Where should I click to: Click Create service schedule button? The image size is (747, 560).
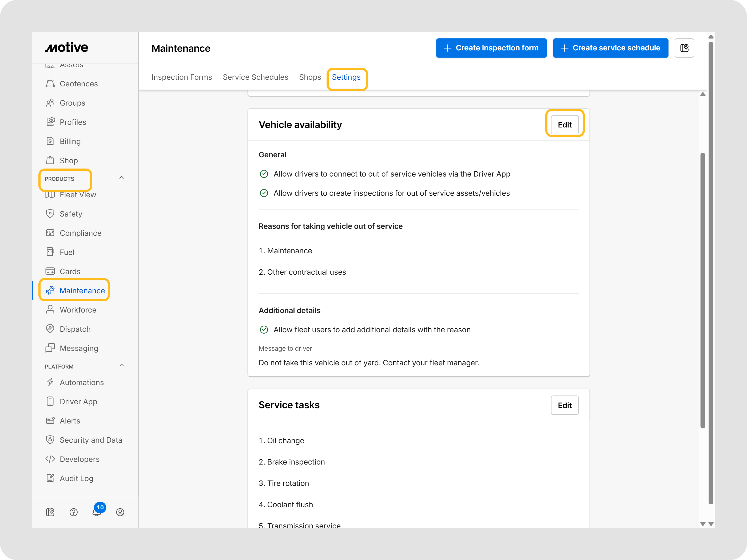coord(611,48)
